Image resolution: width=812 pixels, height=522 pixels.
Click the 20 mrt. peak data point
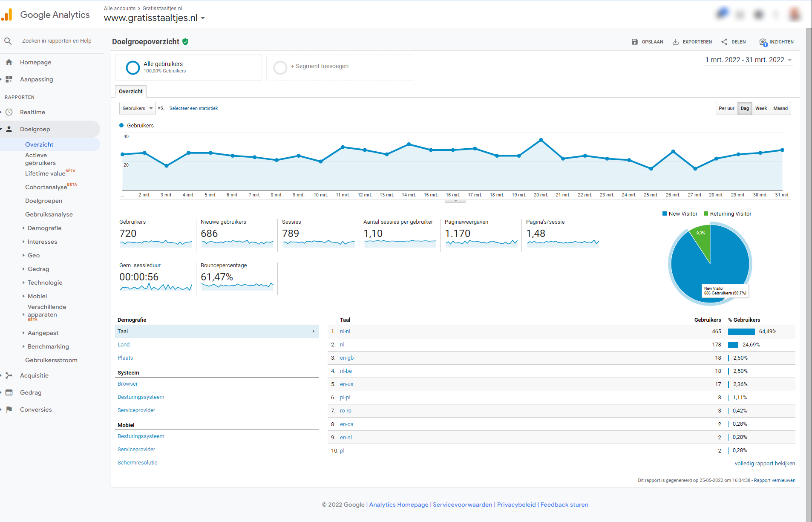pyautogui.click(x=541, y=140)
